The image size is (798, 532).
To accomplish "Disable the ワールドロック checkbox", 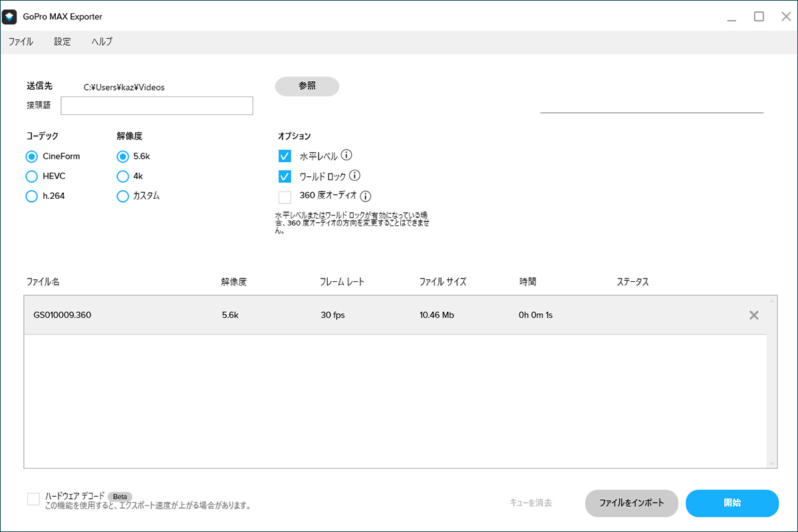I will click(x=285, y=176).
